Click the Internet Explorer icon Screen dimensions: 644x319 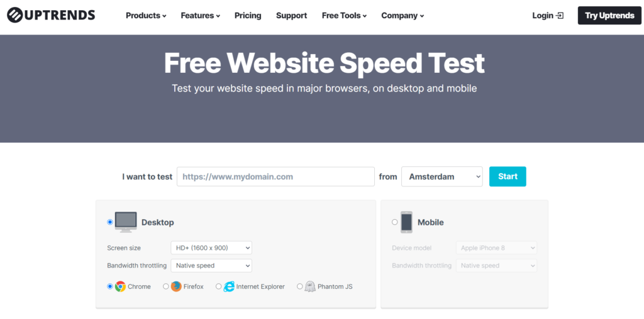(x=229, y=286)
